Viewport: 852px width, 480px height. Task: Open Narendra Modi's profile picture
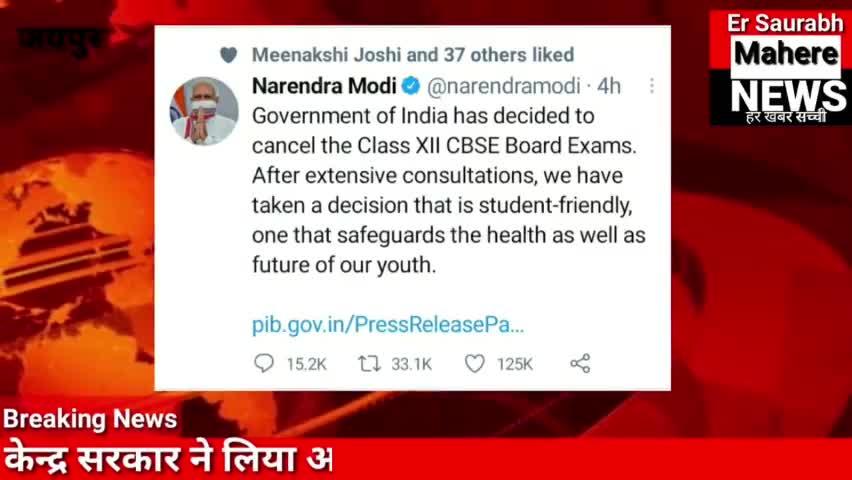tap(204, 110)
